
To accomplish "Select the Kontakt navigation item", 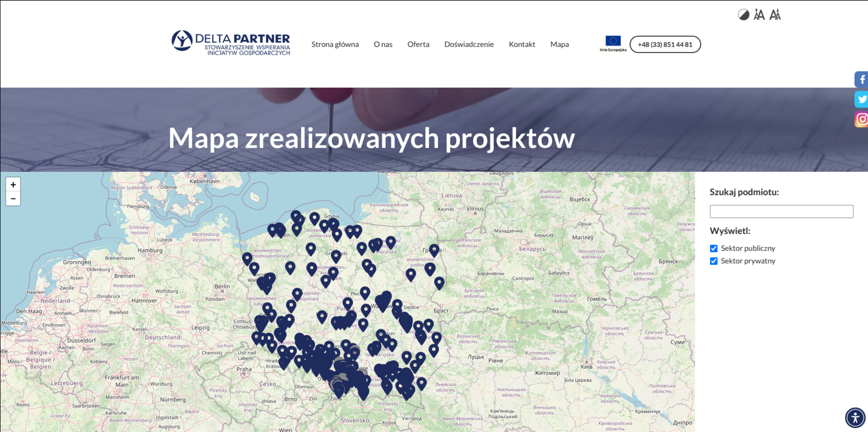I will (x=522, y=44).
